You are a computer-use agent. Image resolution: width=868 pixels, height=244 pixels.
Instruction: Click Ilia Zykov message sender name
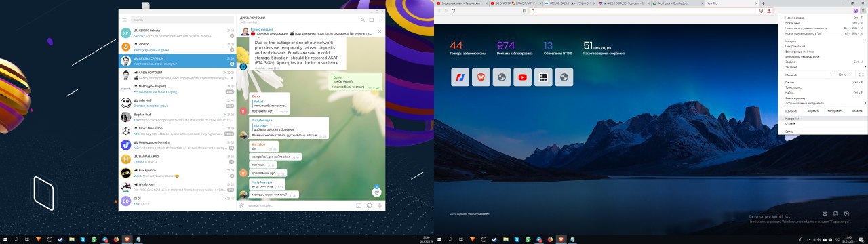click(x=259, y=144)
